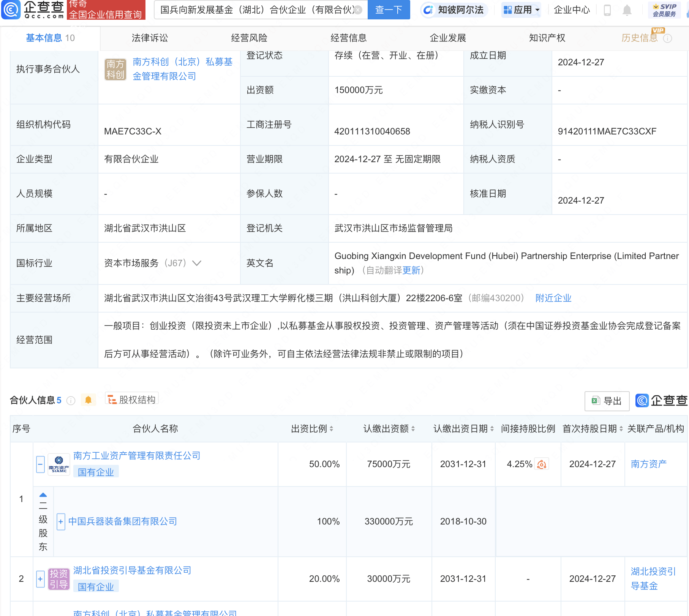The width and height of the screenshot is (689, 616).
Task: Click 国有企业 tag under 湖北省投资引导基金
Action: point(96,587)
